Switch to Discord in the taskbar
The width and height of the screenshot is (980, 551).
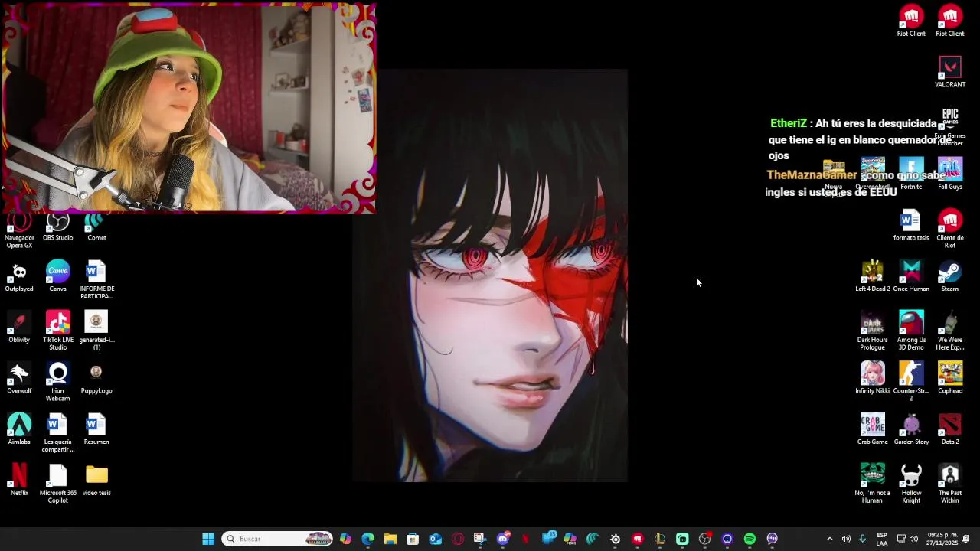(x=503, y=539)
